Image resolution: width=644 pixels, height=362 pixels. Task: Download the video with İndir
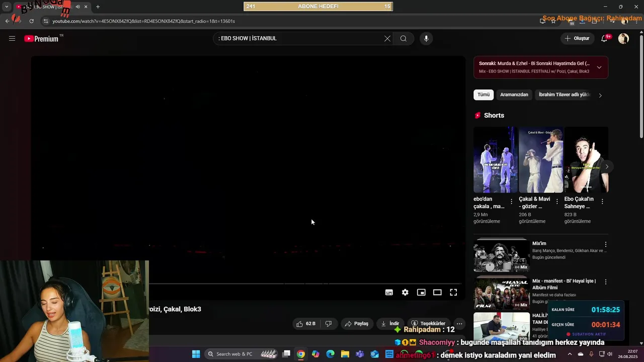(x=390, y=324)
